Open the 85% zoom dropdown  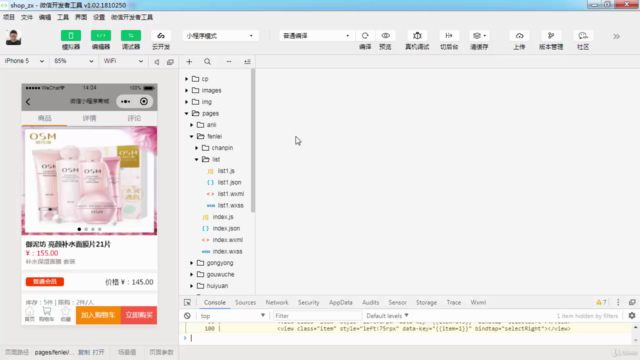tap(73, 61)
